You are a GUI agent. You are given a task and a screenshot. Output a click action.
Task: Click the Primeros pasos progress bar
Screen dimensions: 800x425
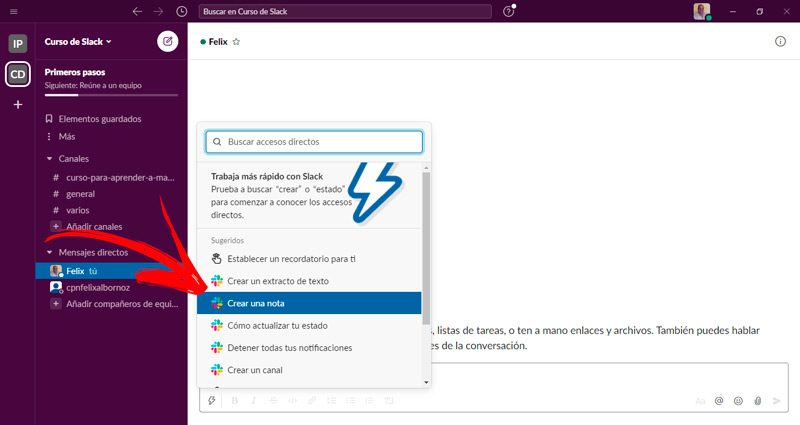click(111, 95)
